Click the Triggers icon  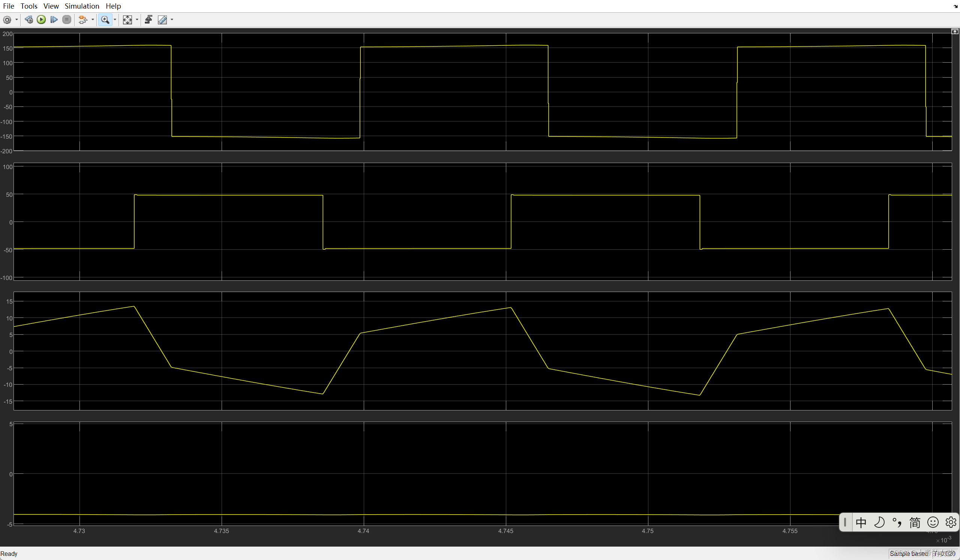click(x=148, y=20)
